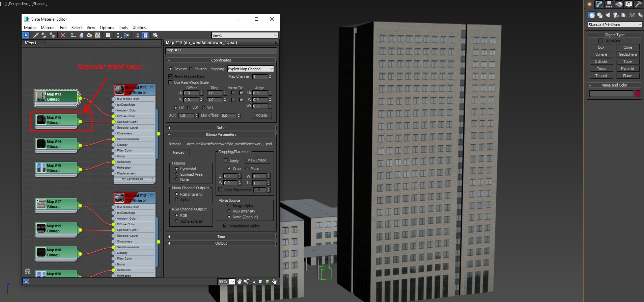644x302 pixels.
Task: Open the Options menu
Action: [107, 28]
